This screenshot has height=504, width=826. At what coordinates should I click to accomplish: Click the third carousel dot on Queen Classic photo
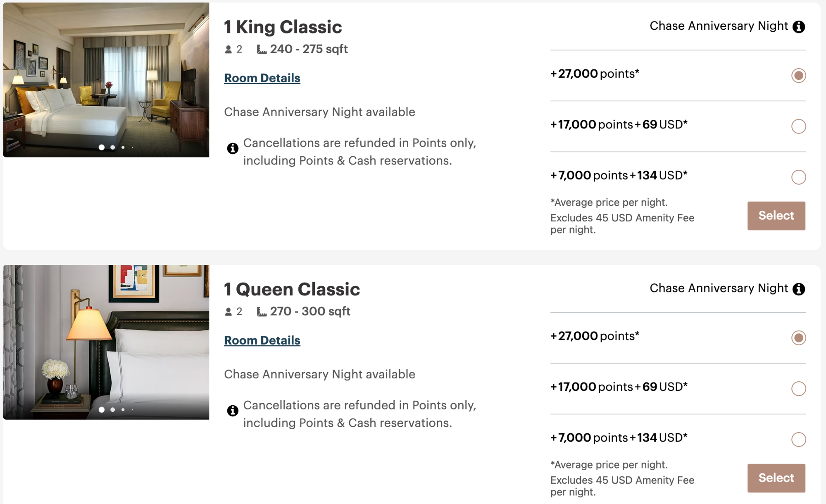122,409
